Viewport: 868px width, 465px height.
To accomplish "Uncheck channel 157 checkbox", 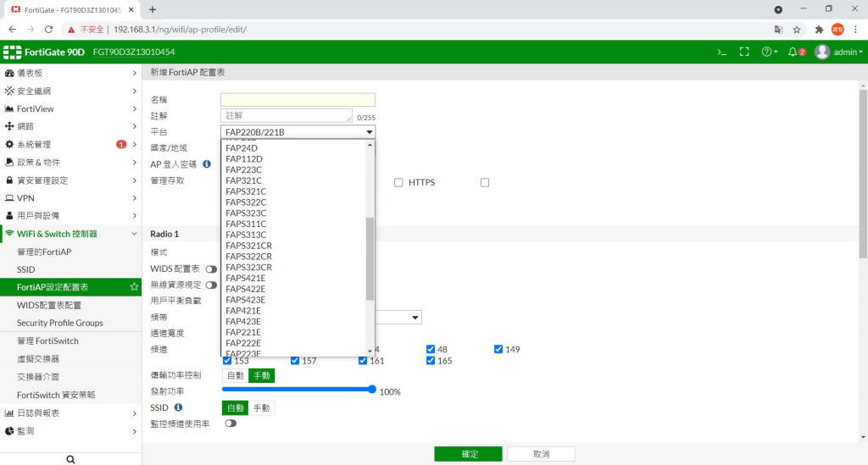I will (x=294, y=361).
